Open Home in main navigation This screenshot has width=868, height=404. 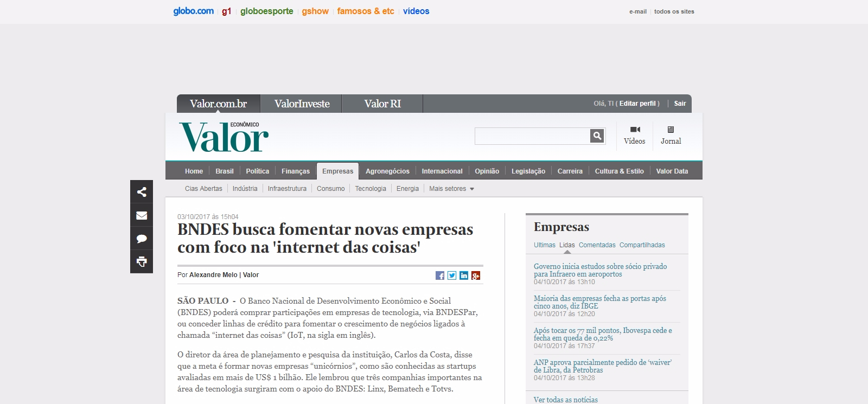coord(194,171)
